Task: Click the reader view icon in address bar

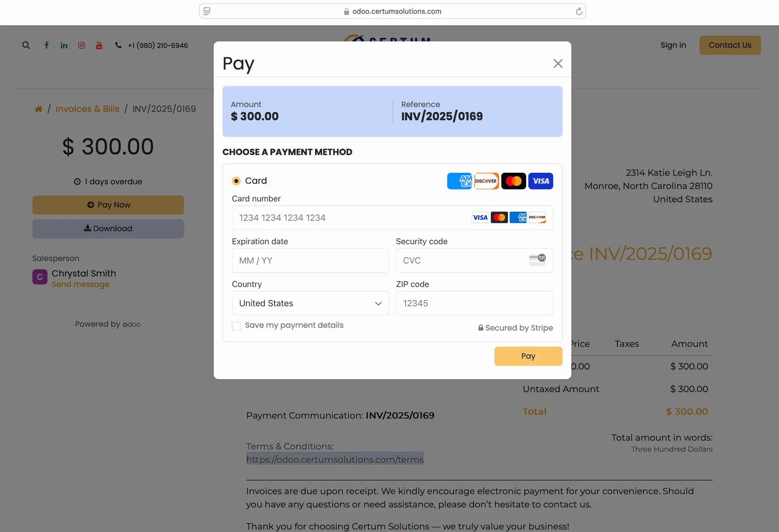Action: point(207,11)
